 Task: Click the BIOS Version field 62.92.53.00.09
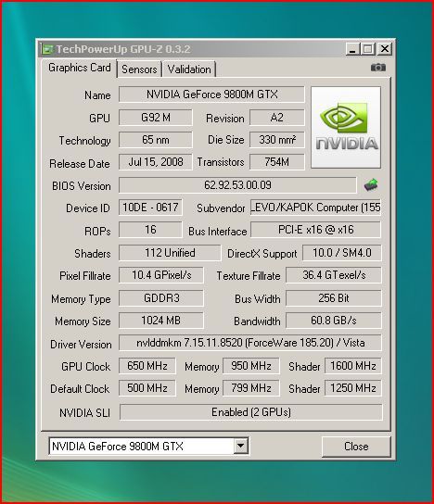tap(237, 185)
